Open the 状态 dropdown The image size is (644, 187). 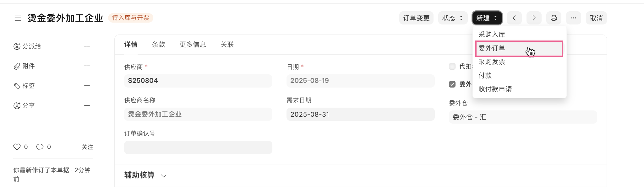pyautogui.click(x=452, y=18)
